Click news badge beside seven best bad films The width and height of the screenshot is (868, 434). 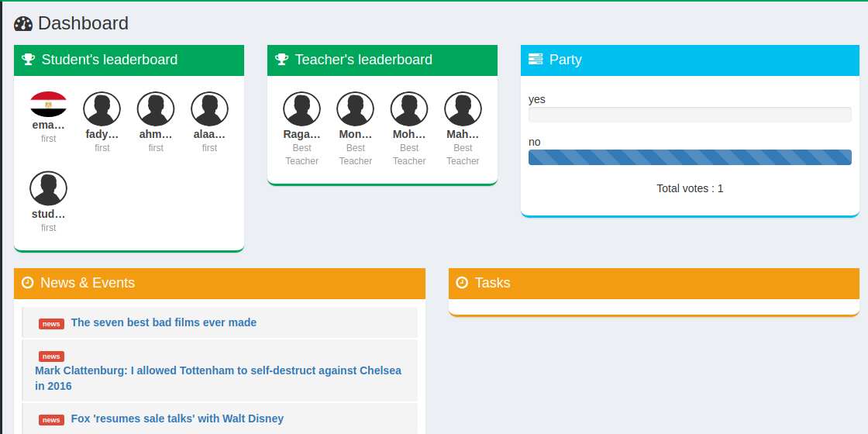[x=51, y=324]
